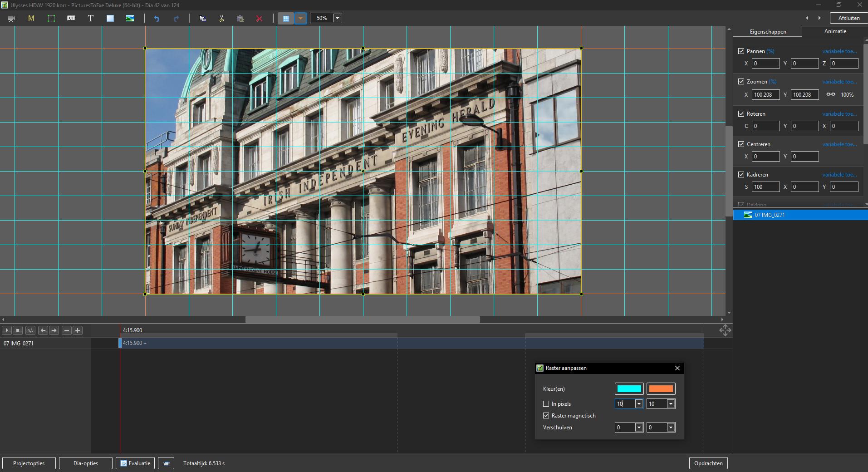The height and width of the screenshot is (472, 868).
Task: Enable the 'In pixels' checkbox
Action: tap(546, 404)
